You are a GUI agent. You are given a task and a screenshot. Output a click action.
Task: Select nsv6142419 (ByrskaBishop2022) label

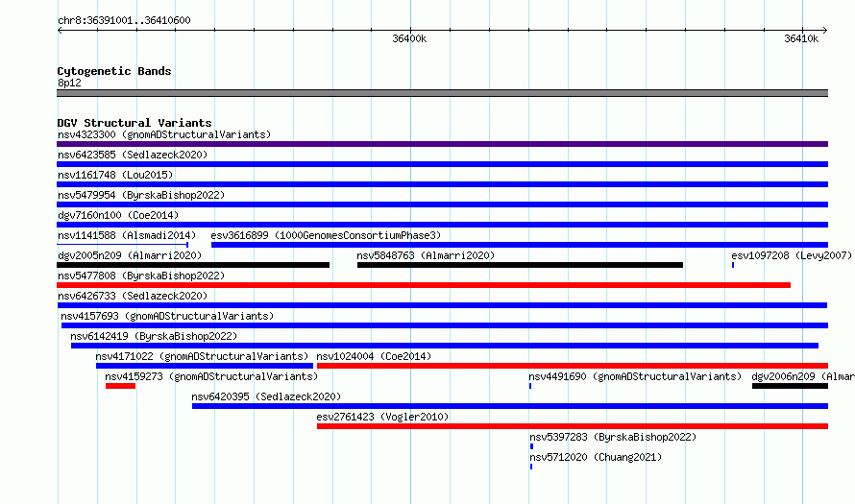tap(154, 336)
